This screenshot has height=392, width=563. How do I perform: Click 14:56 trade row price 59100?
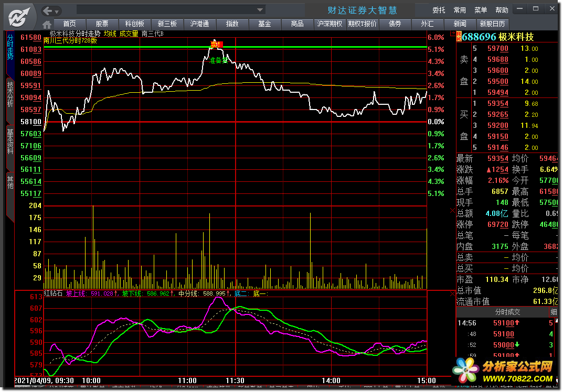504,323
